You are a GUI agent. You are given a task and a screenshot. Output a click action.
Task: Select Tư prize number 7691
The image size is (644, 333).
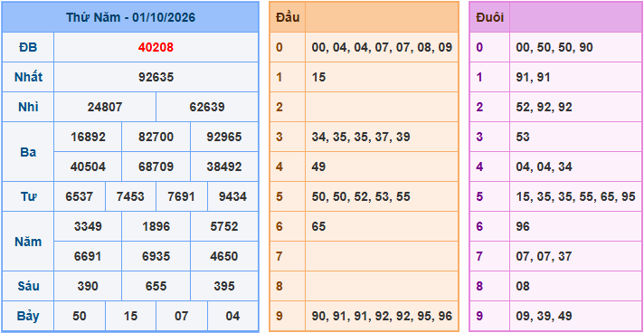pyautogui.click(x=181, y=196)
